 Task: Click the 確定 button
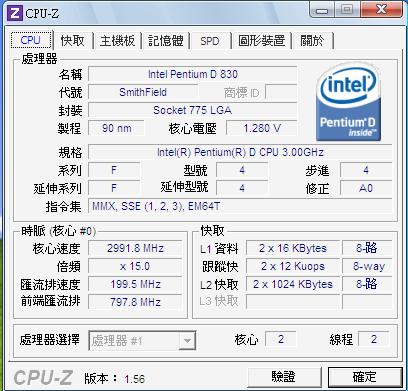[x=365, y=377]
